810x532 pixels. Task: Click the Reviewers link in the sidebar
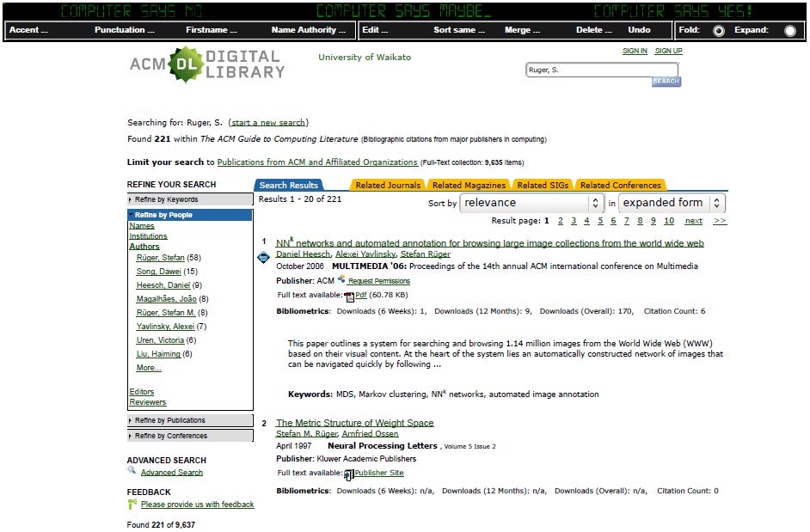click(148, 402)
